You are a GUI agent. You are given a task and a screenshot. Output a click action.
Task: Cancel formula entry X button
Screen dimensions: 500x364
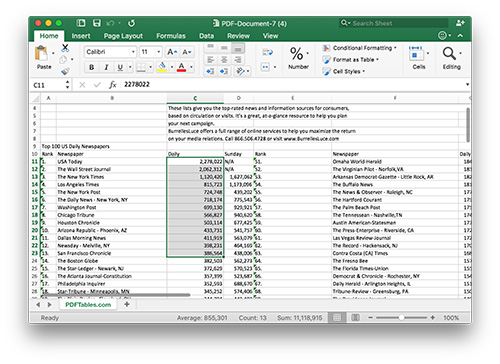(82, 85)
